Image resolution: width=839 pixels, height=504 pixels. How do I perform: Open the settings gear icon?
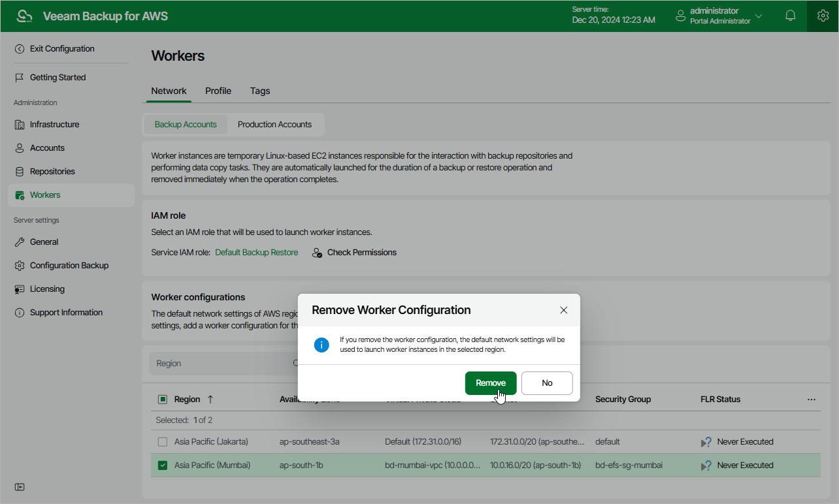(823, 16)
